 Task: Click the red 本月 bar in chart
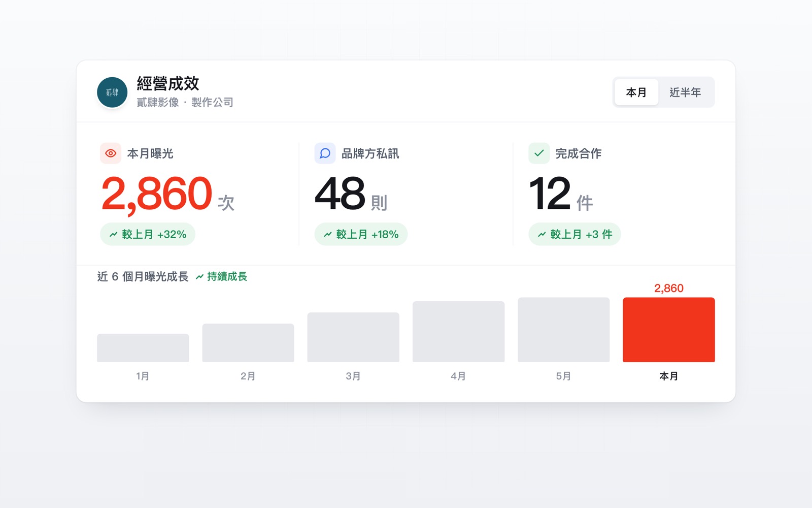click(669, 330)
